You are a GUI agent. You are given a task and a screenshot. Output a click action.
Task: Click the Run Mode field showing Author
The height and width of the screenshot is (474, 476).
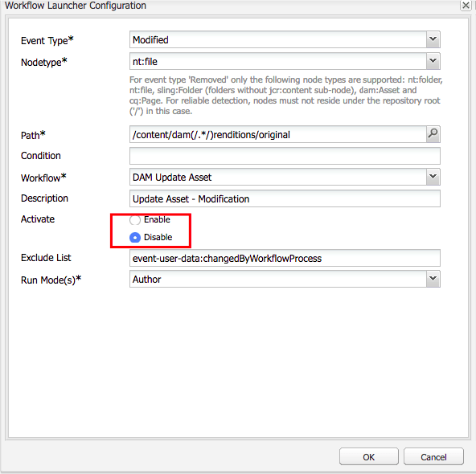(x=278, y=279)
